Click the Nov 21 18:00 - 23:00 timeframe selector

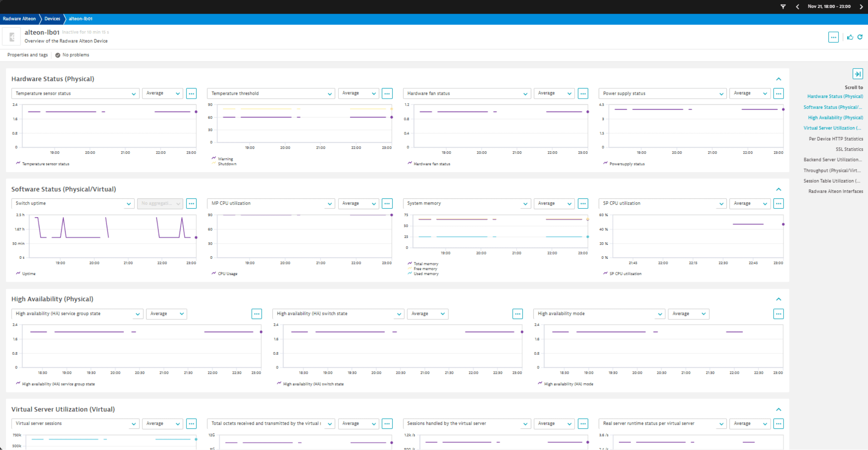829,7
